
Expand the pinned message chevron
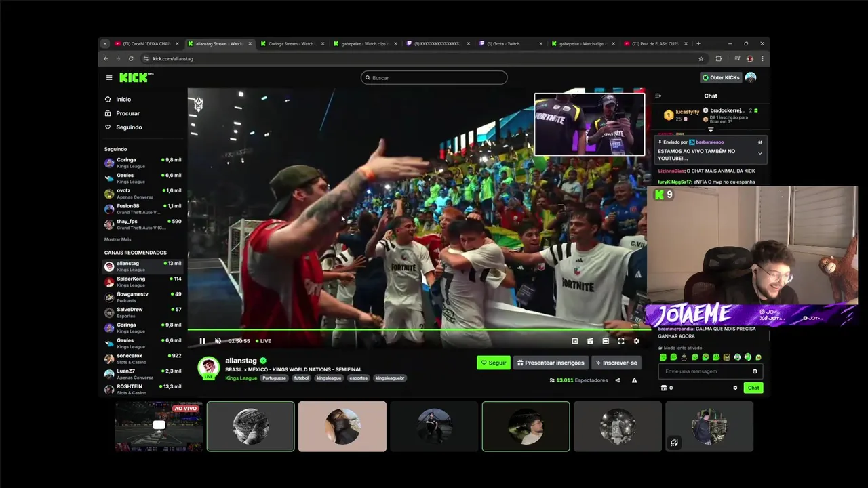(759, 154)
